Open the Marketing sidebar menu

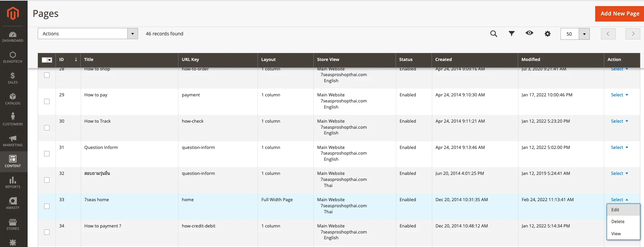(x=13, y=141)
